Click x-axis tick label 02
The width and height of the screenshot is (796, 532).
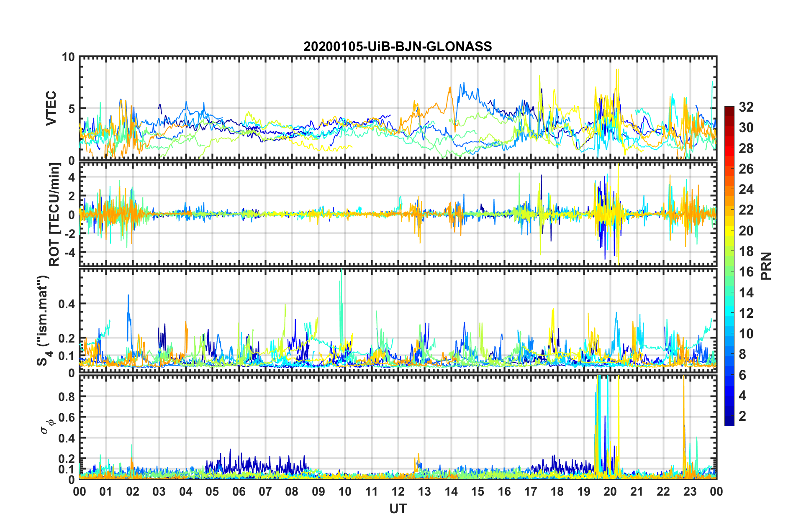tap(133, 491)
